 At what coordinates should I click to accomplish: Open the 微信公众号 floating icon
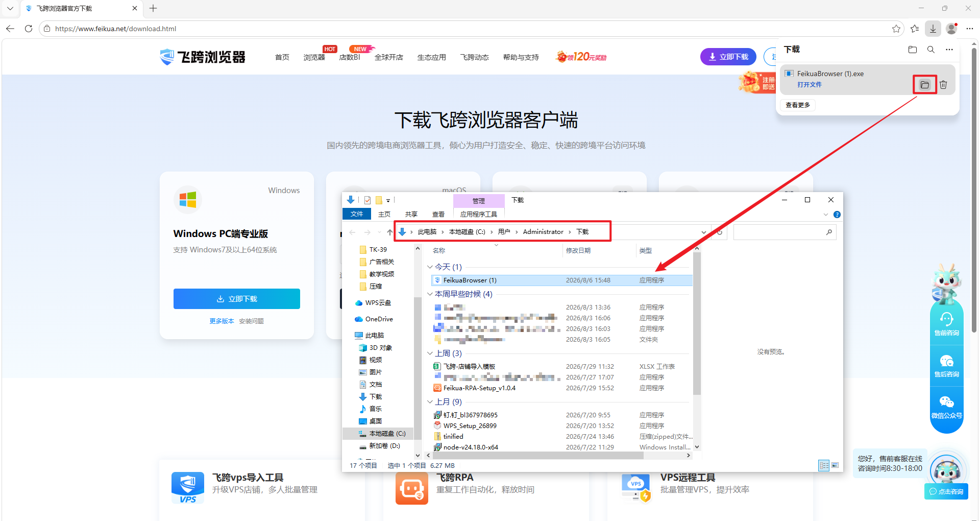click(947, 407)
